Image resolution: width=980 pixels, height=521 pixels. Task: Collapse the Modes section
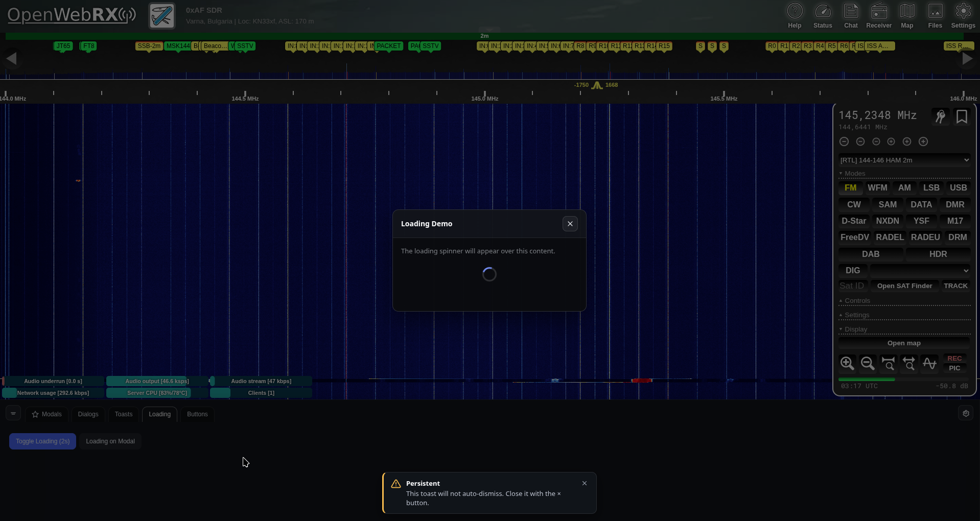click(854, 174)
